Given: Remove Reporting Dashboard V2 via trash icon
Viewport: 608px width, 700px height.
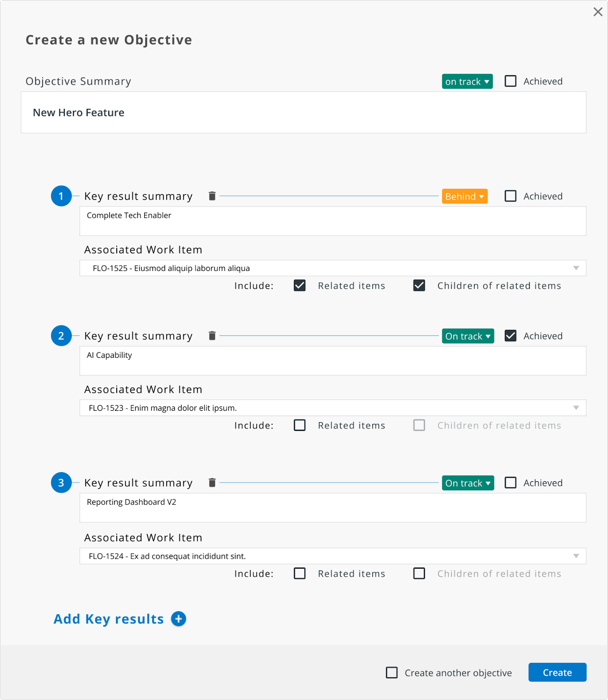Looking at the screenshot, I should pyautogui.click(x=212, y=483).
